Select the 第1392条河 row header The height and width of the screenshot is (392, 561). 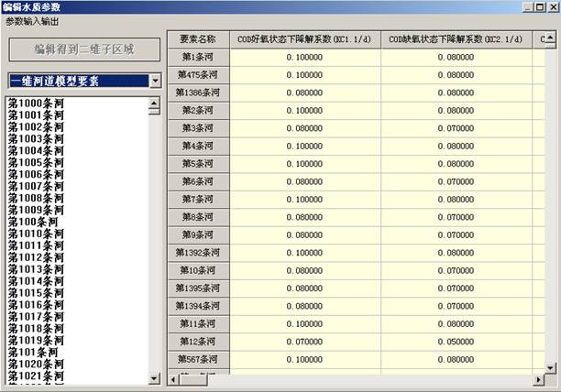point(196,252)
